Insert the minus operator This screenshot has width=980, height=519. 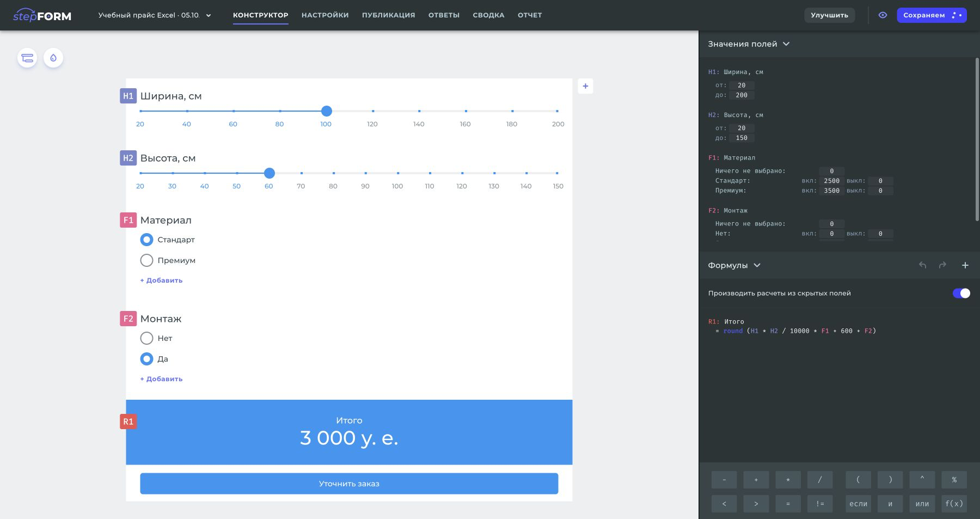click(724, 480)
